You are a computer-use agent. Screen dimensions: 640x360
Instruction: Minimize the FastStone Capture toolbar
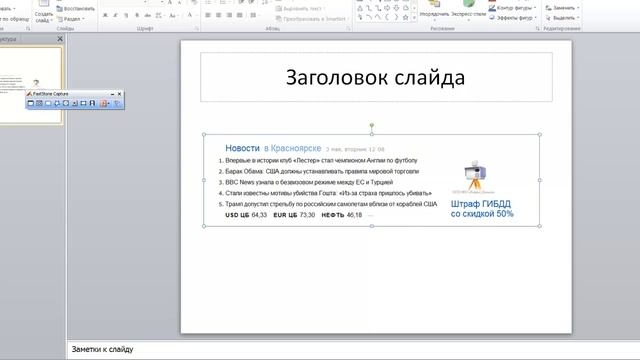(x=112, y=94)
